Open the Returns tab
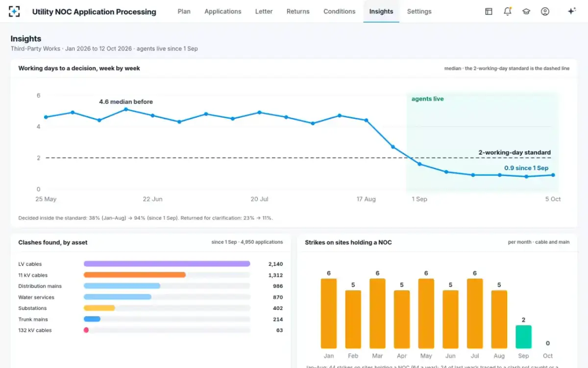Image resolution: width=588 pixels, height=368 pixels. tap(298, 11)
